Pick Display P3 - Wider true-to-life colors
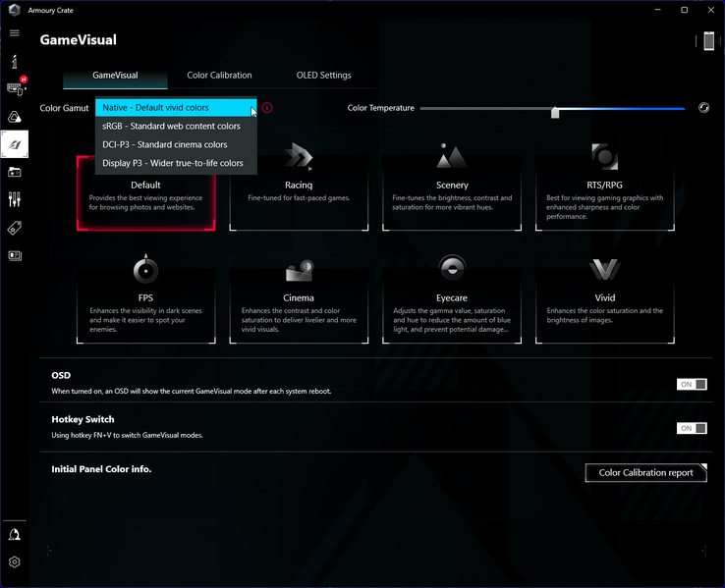725x588 pixels. click(176, 163)
